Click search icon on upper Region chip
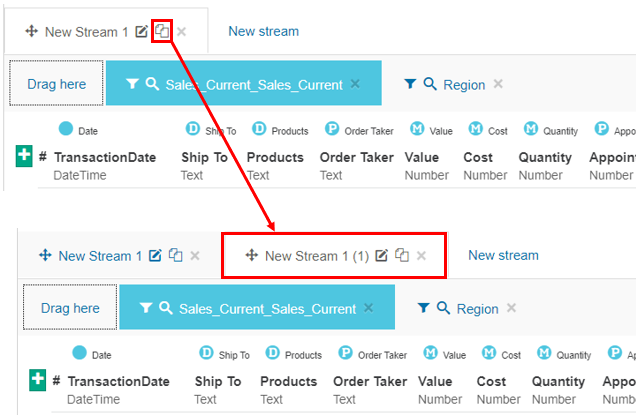The height and width of the screenshot is (415, 636). click(x=430, y=85)
